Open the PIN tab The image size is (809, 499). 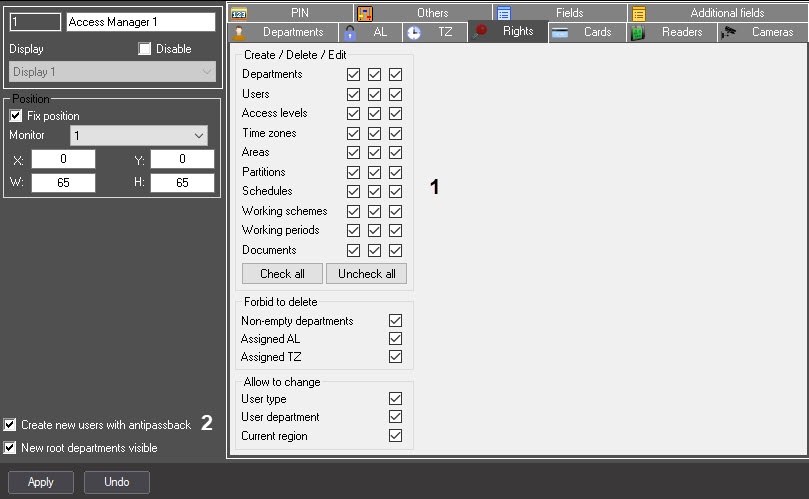click(290, 13)
